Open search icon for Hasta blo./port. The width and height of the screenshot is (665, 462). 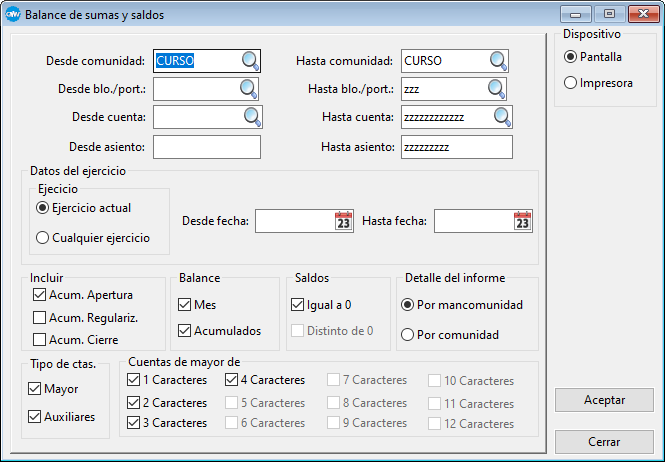(x=496, y=88)
